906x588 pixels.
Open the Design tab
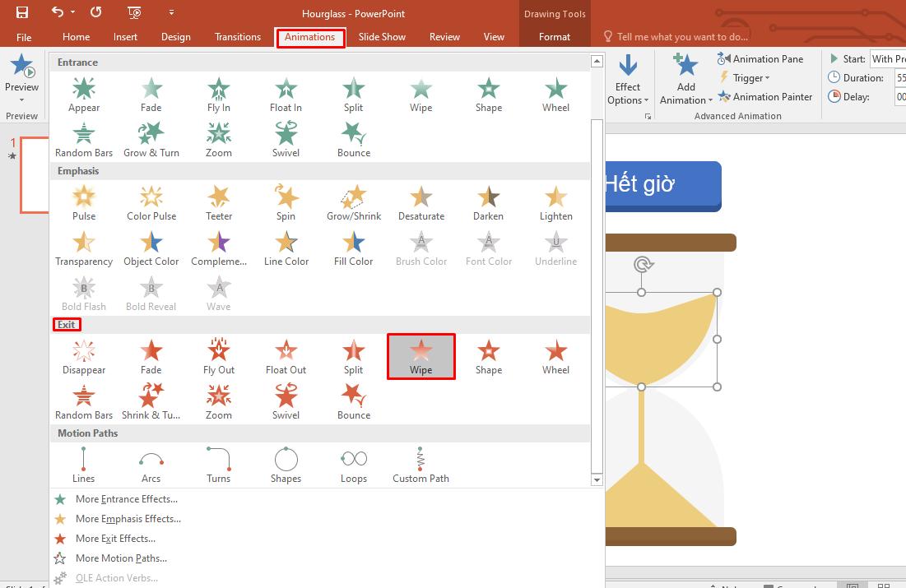pyautogui.click(x=175, y=37)
